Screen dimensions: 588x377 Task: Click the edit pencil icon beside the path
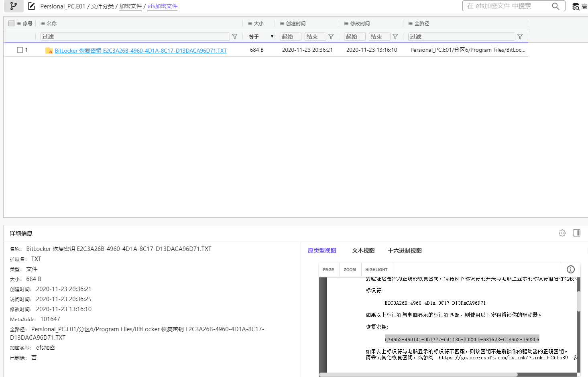pos(31,6)
